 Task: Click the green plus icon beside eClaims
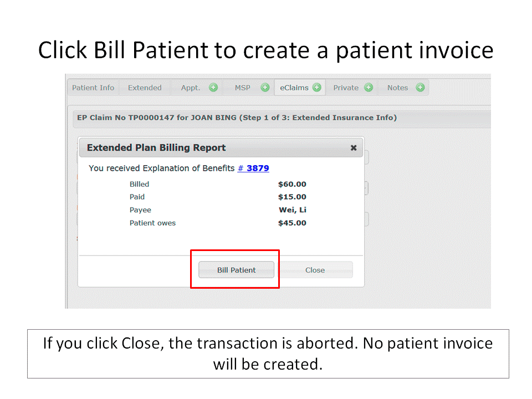[x=316, y=88]
